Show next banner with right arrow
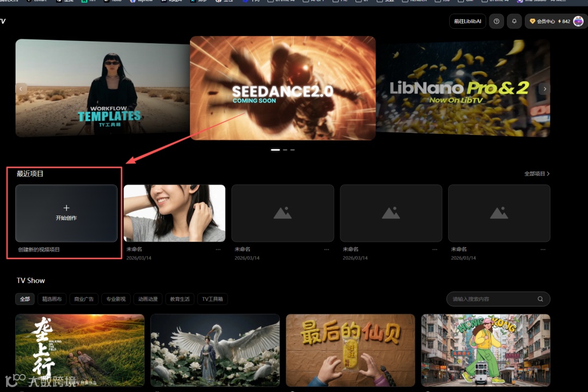 (x=544, y=89)
